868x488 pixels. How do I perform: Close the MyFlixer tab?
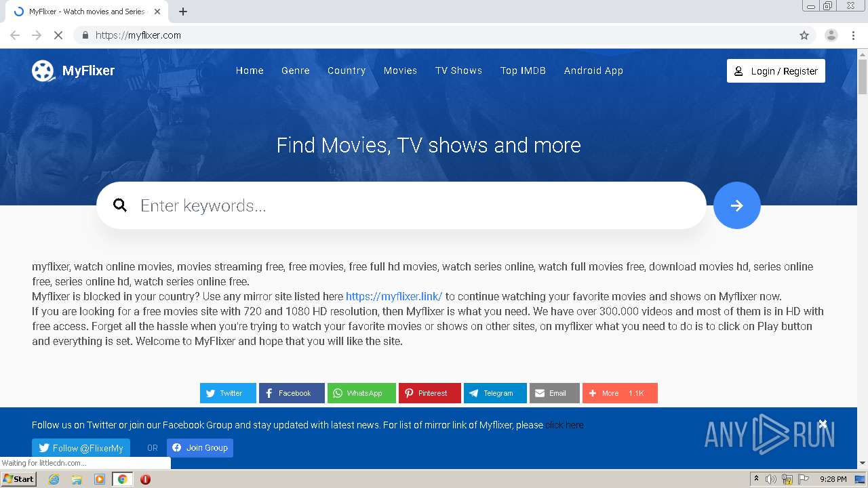[157, 12]
